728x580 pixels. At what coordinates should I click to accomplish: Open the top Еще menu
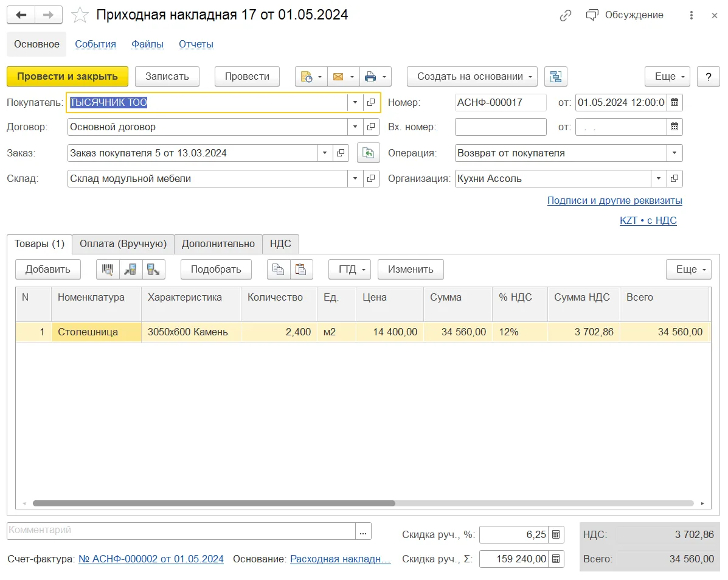pos(667,77)
